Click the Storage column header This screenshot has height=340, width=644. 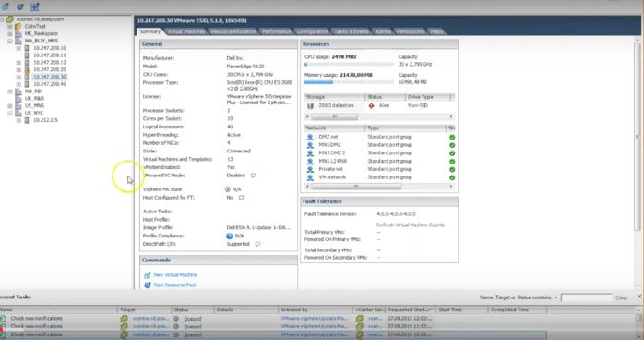[334, 97]
